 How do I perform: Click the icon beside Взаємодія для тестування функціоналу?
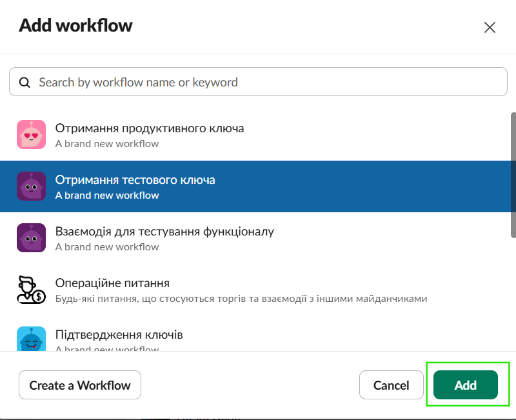pos(31,238)
